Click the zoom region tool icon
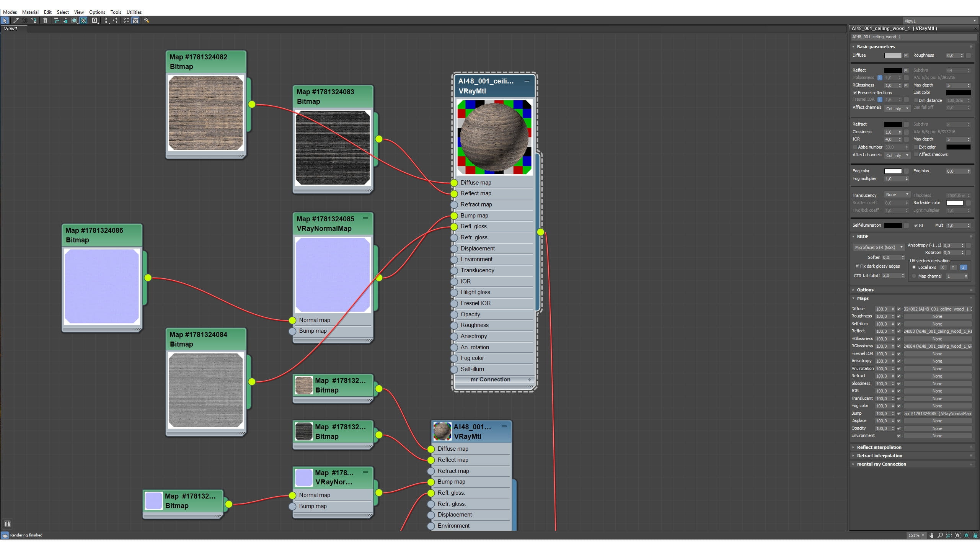This screenshot has width=980, height=551. [949, 535]
